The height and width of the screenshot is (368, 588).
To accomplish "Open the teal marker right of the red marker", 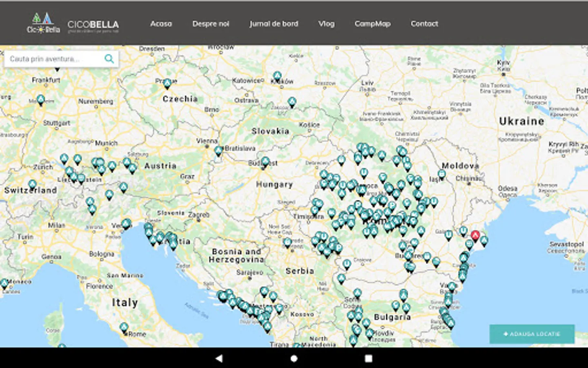I will 484,240.
